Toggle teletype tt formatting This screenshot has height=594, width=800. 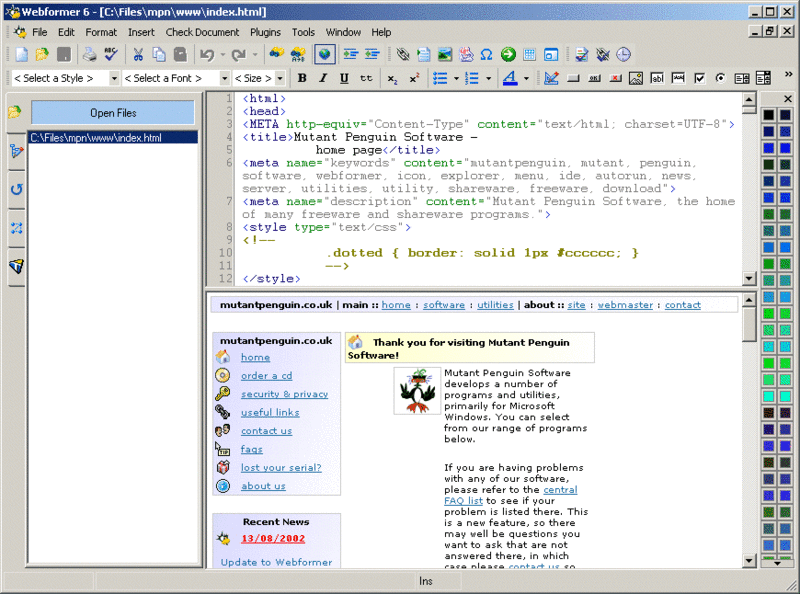coord(366,78)
